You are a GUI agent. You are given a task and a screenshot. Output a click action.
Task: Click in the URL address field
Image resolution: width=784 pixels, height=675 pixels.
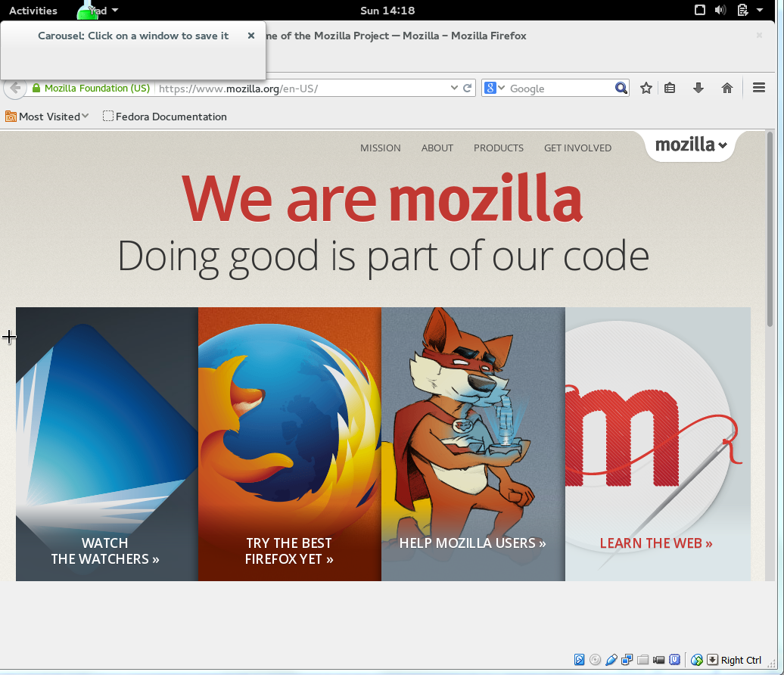[x=303, y=89]
